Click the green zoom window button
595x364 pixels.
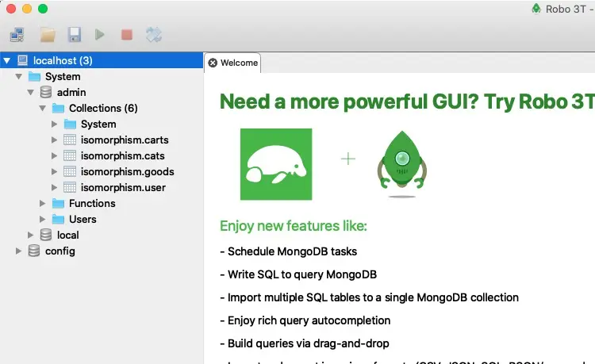(43, 9)
